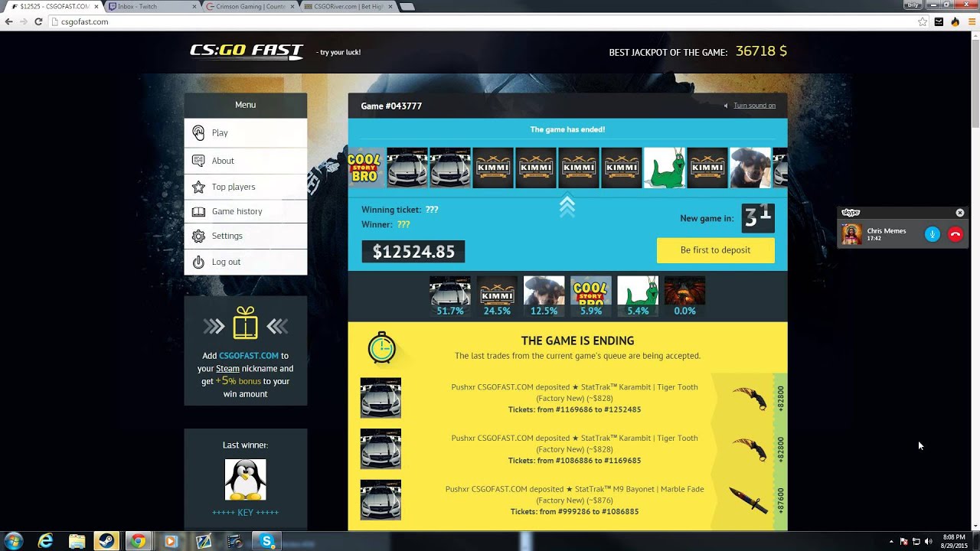Click the About chat bubble icon
Viewport: 980px width, 551px height.
tap(198, 161)
